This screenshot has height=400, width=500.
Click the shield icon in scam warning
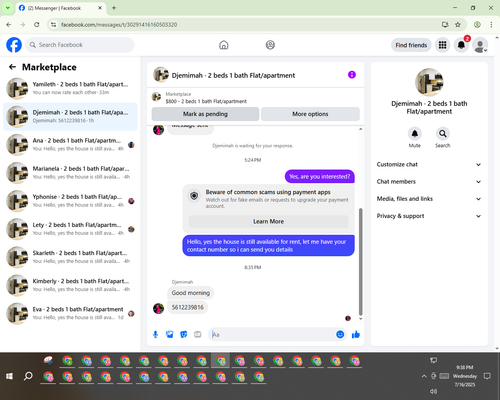pyautogui.click(x=194, y=196)
